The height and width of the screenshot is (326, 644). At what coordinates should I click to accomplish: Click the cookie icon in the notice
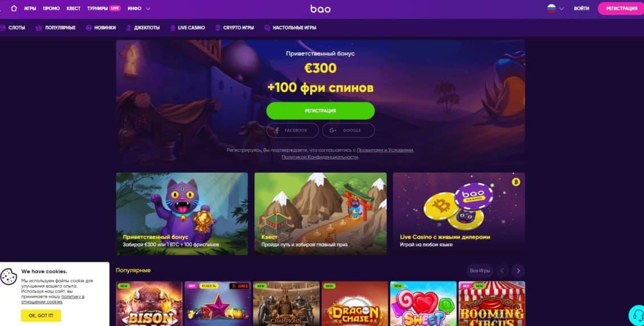click(8, 277)
